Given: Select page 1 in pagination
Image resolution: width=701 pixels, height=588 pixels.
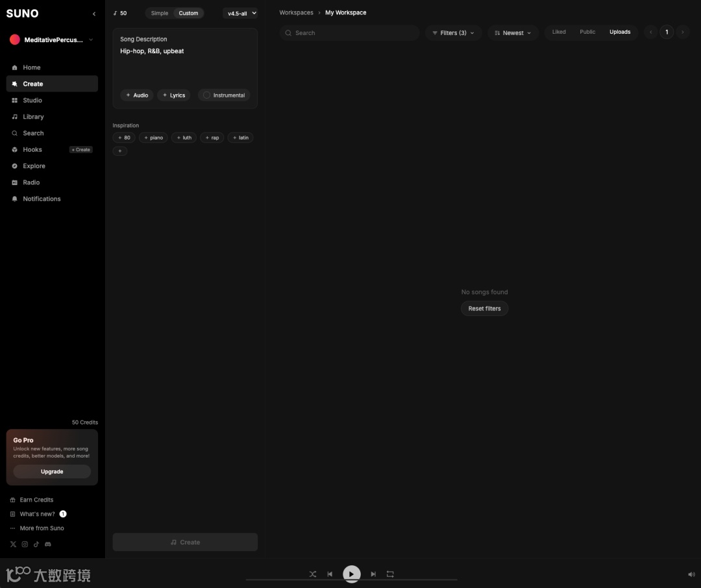Looking at the screenshot, I should 667,32.
